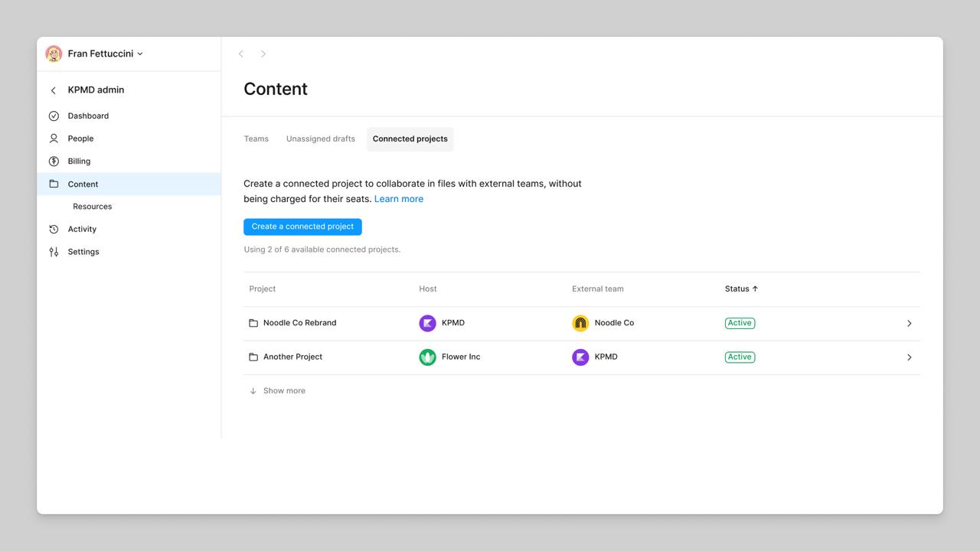This screenshot has width=980, height=551.
Task: Toggle the Status column sort order
Action: pos(741,289)
